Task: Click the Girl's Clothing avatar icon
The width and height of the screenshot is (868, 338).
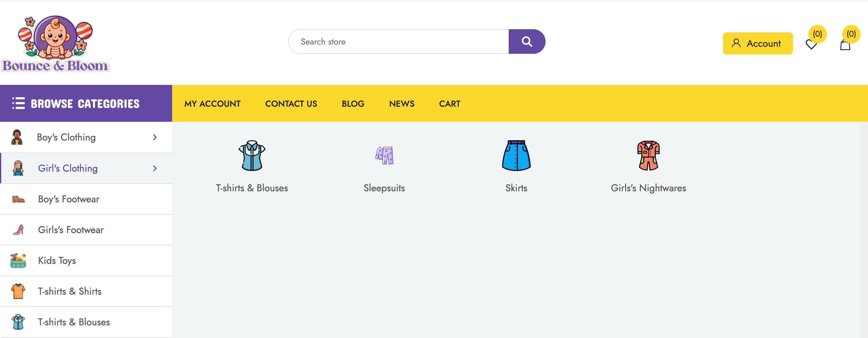Action: coord(18,168)
